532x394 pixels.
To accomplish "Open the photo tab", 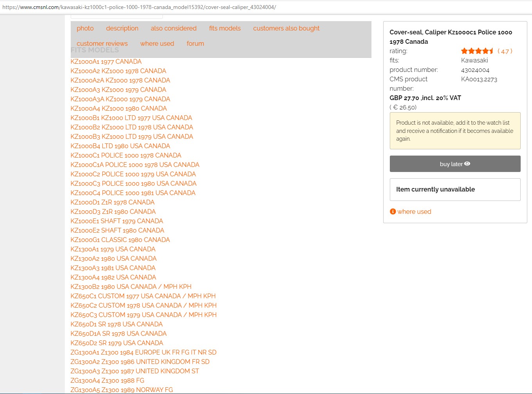I will tap(85, 28).
